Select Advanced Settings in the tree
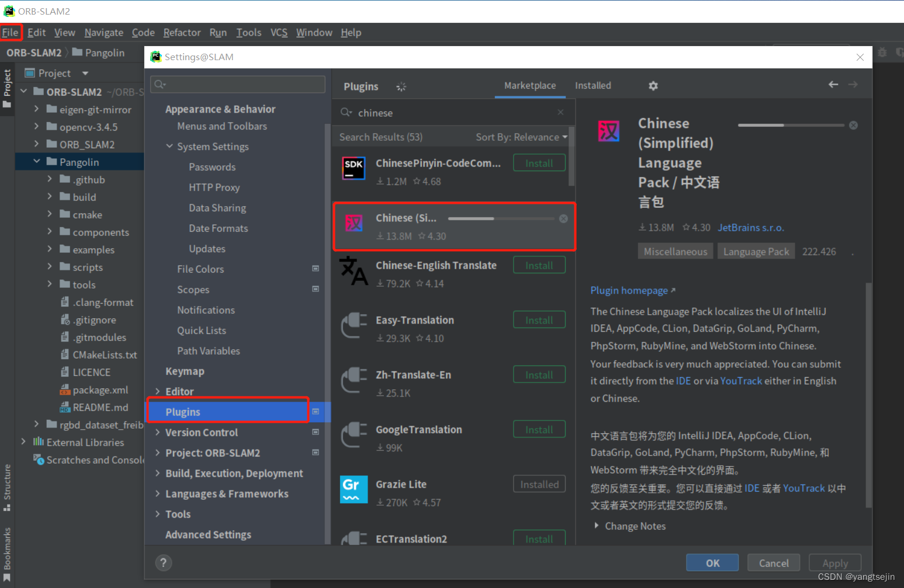 tap(208, 534)
